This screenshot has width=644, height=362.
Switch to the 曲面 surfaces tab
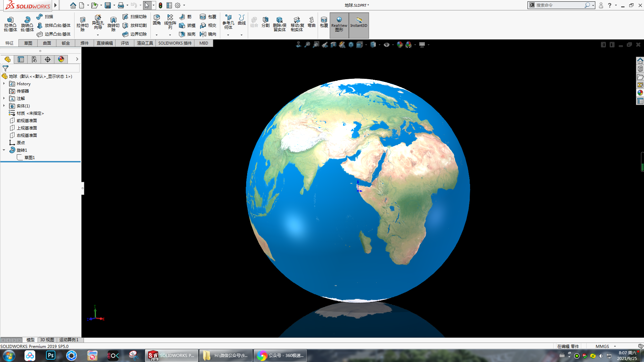47,43
